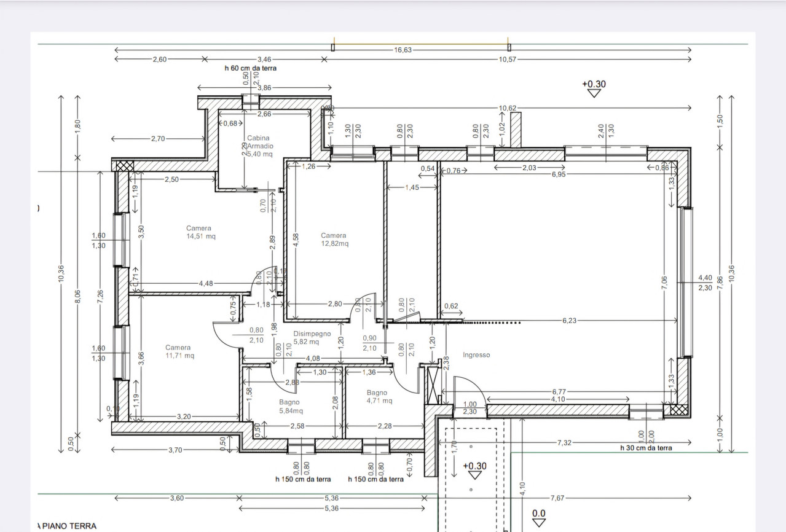Select the '3,46' dimension value
Screen dimensions: 786x532
point(265,60)
